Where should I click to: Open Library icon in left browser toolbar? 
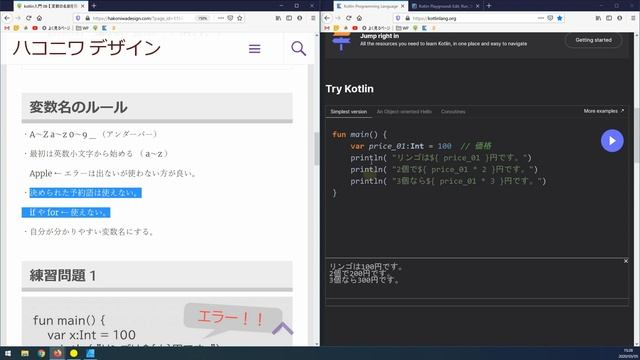[x=278, y=18]
